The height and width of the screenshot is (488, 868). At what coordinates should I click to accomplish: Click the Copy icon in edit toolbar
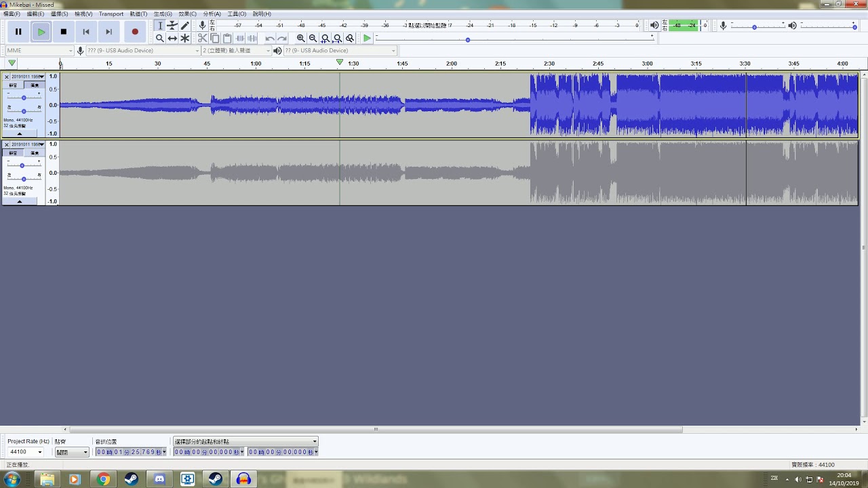[x=215, y=39]
